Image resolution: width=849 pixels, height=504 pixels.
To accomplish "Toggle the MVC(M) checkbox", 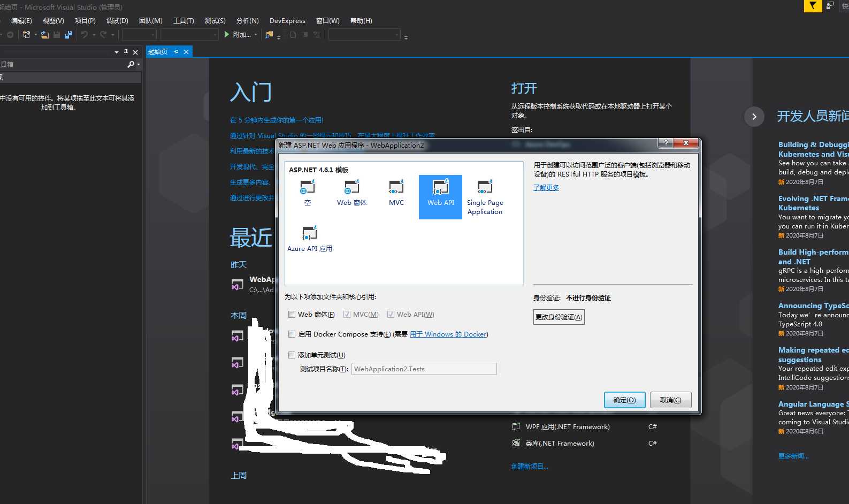I will click(347, 315).
